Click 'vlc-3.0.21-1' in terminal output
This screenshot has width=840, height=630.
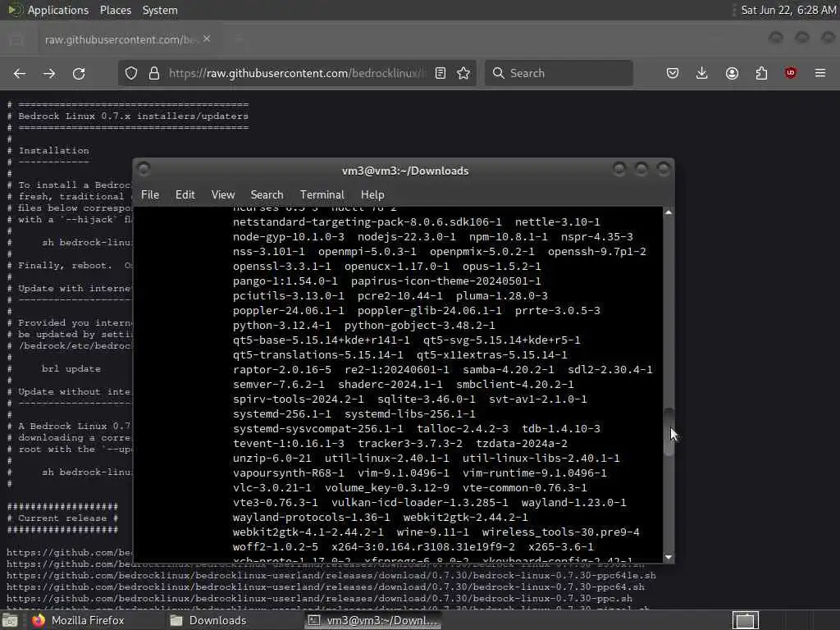272,488
